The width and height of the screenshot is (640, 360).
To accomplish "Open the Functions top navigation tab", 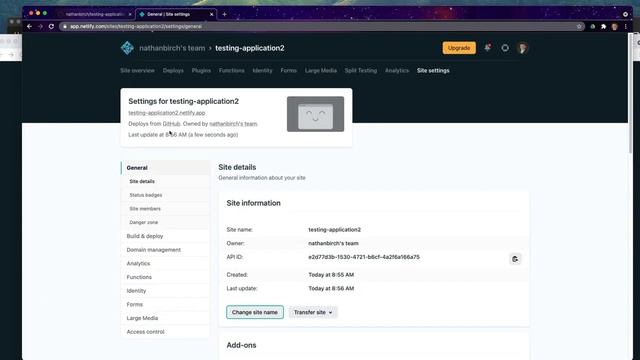I will 231,70.
